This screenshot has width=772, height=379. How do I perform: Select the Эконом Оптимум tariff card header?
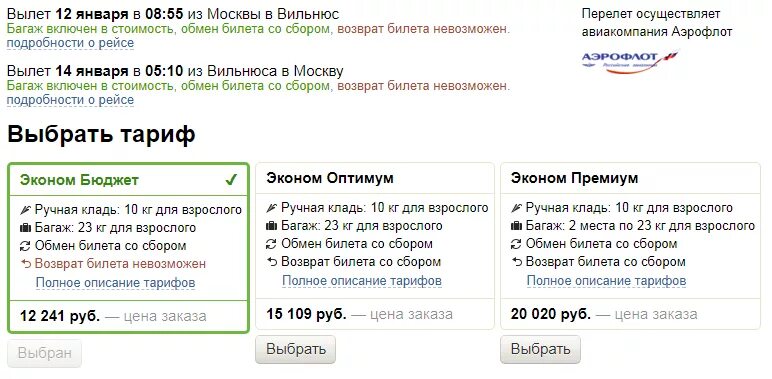[x=375, y=178]
